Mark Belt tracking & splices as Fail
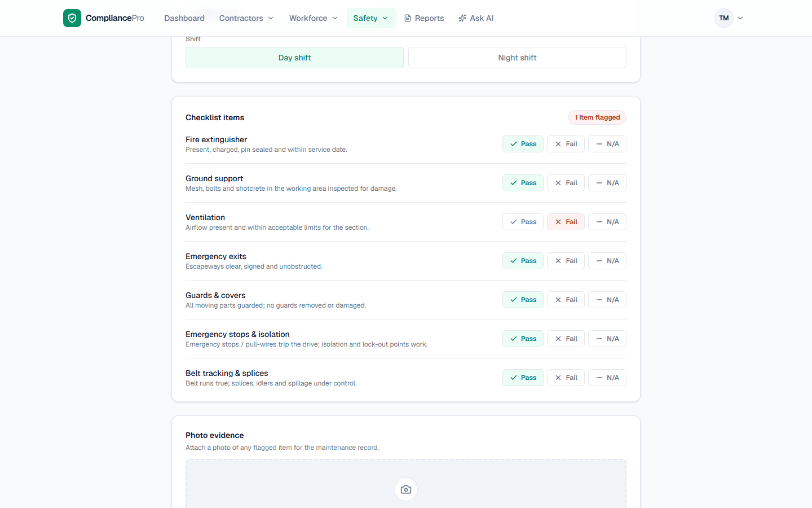Viewport: 812px width, 508px height. 566,378
